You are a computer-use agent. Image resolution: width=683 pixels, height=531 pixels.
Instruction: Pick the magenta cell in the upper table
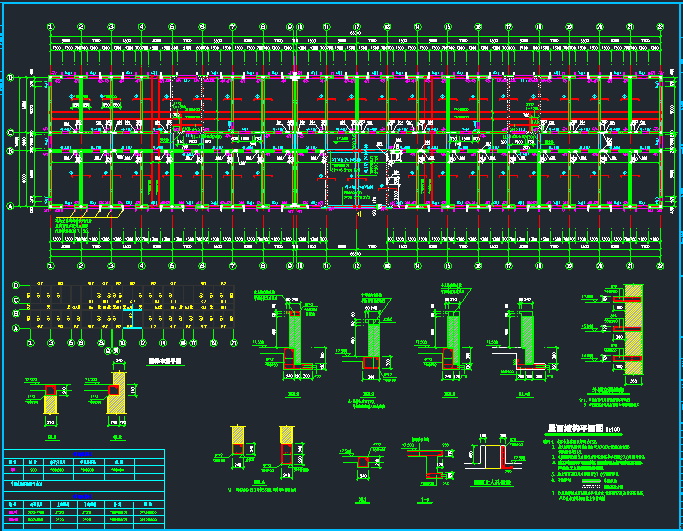pos(13,470)
